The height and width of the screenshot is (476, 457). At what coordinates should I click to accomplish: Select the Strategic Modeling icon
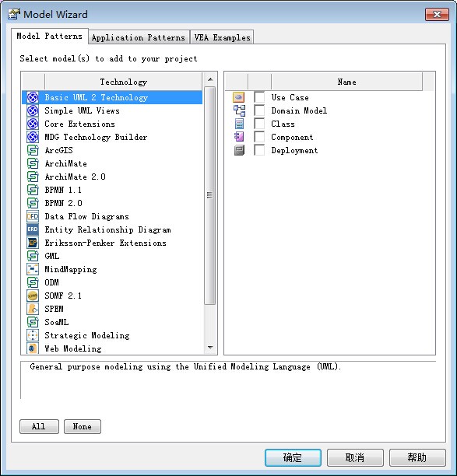[33, 335]
